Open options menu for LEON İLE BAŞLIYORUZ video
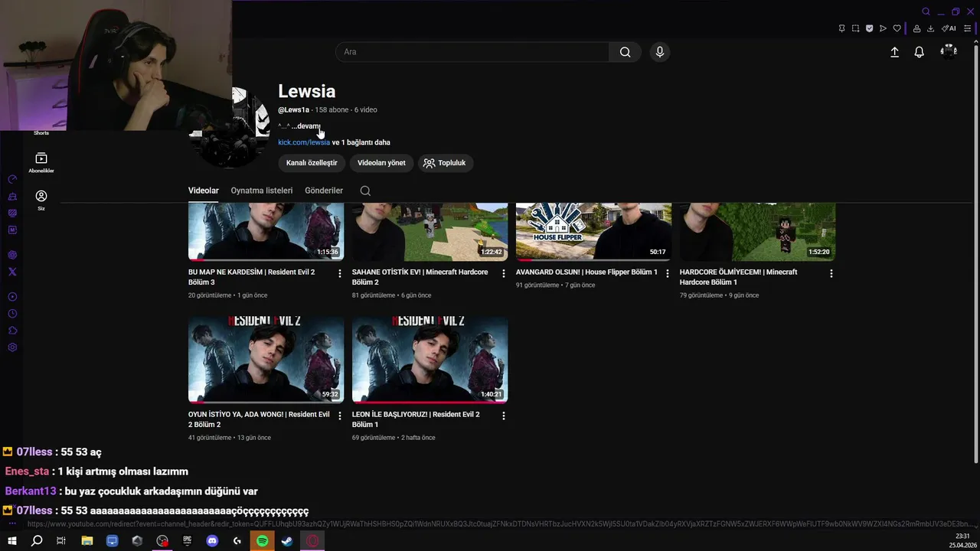The width and height of the screenshot is (980, 551). [504, 416]
